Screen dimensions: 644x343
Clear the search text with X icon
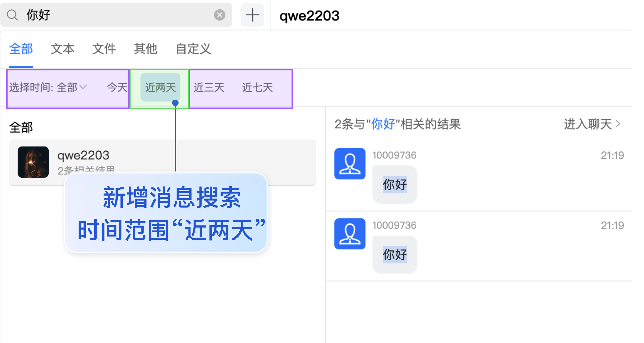[219, 15]
